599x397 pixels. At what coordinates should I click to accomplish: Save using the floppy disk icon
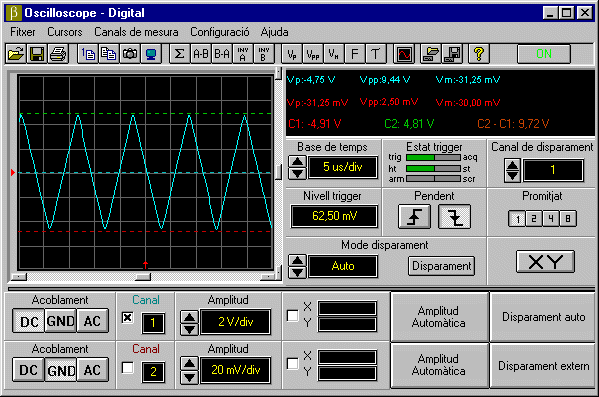point(37,54)
